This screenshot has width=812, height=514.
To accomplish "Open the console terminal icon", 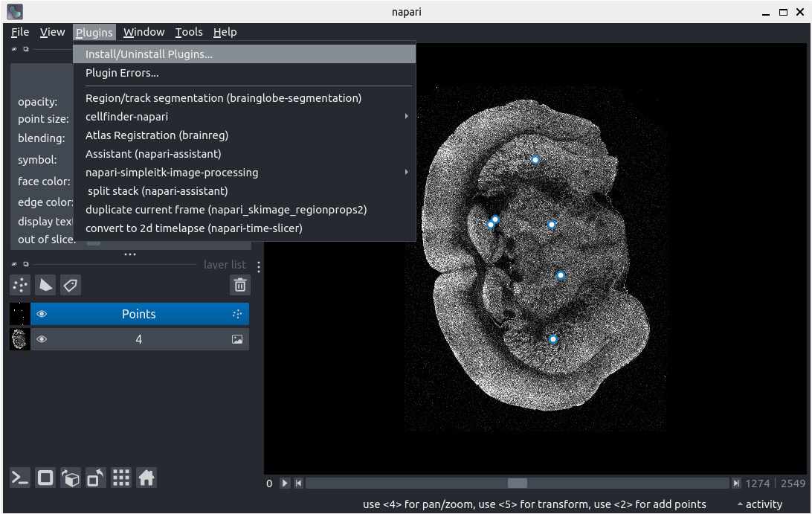I will click(x=20, y=478).
